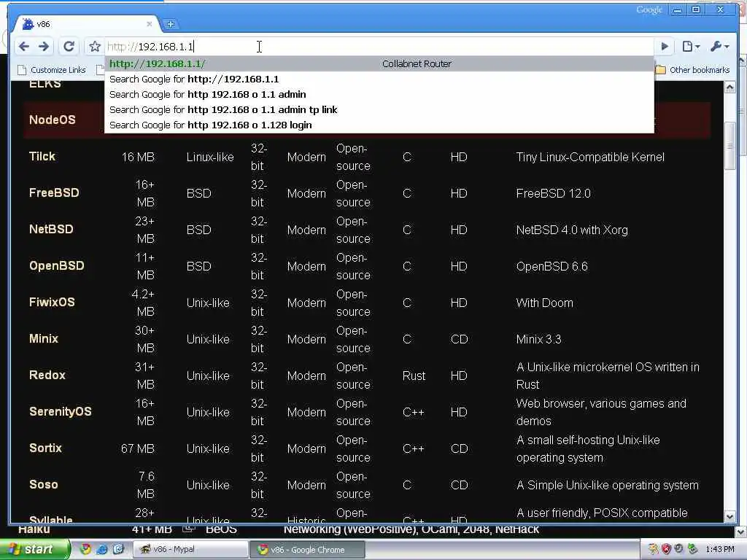Image resolution: width=747 pixels, height=560 pixels.
Task: Choose the http://192.168.1.1/ Collabnet Router suggestion
Action: (x=379, y=63)
